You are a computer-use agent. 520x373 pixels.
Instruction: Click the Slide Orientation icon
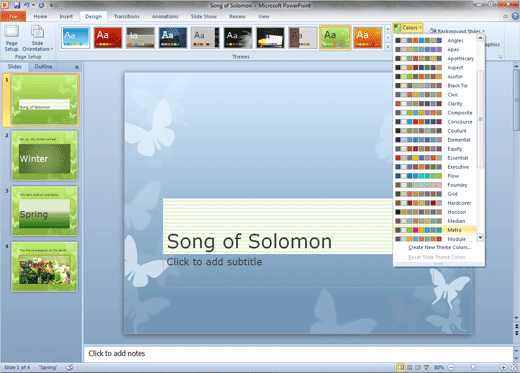37,38
